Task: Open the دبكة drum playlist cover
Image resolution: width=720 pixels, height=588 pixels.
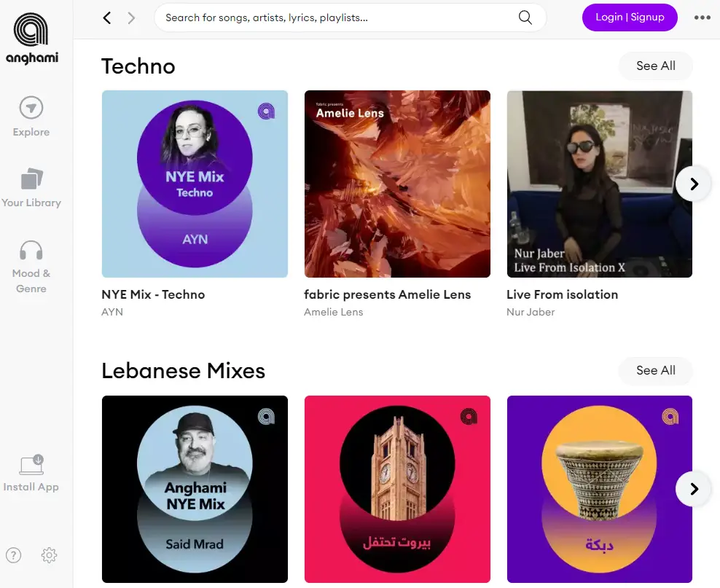Action: [599, 489]
